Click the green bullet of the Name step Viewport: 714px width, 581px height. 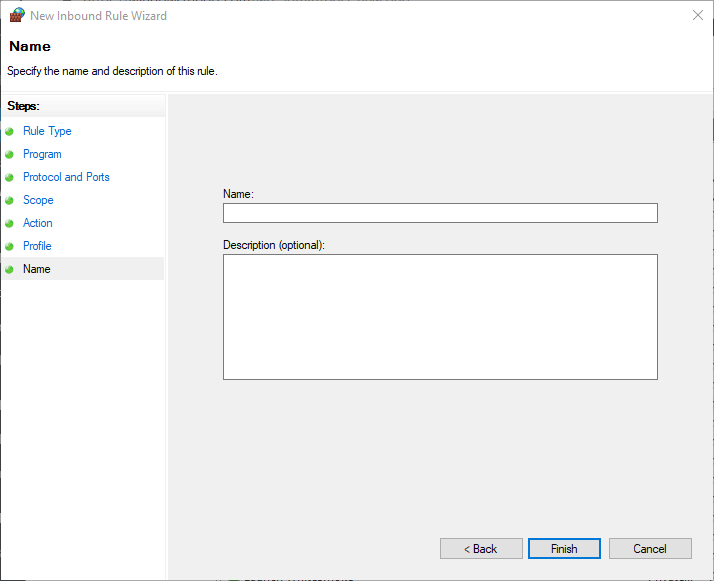tap(10, 269)
